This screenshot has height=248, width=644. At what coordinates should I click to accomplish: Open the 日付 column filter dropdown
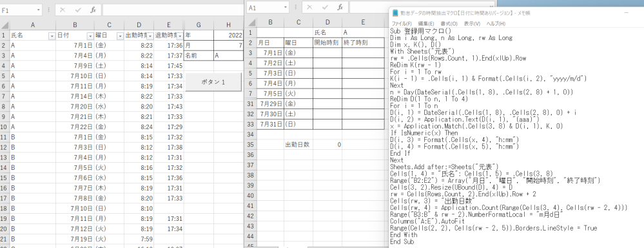pyautogui.click(x=90, y=36)
